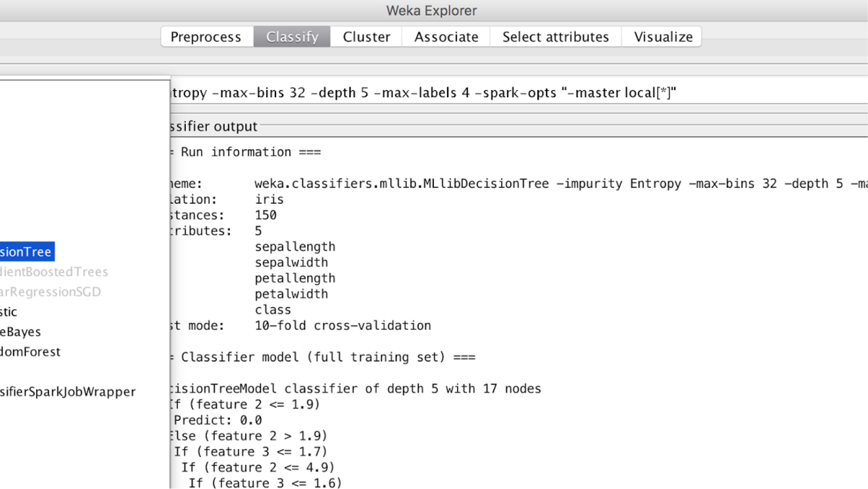
Task: Select the Associate tab
Action: click(446, 37)
